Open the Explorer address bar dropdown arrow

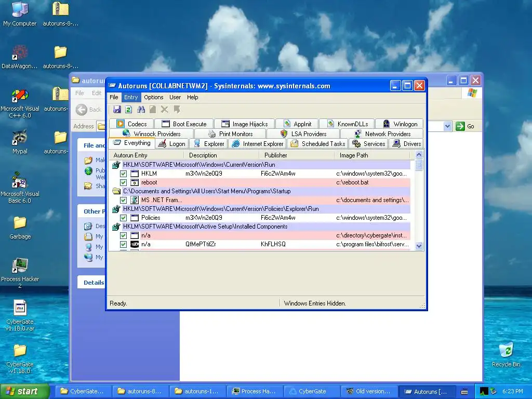(447, 126)
